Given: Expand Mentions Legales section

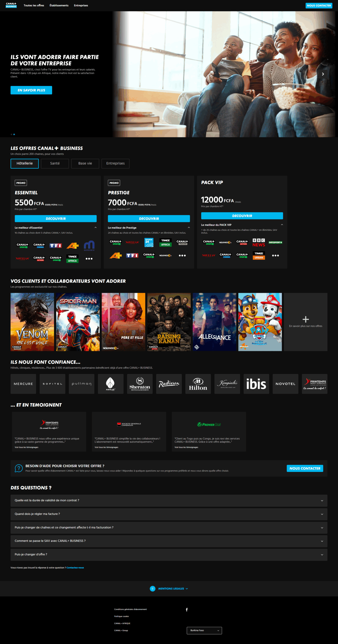Looking at the screenshot, I should coord(173,589).
